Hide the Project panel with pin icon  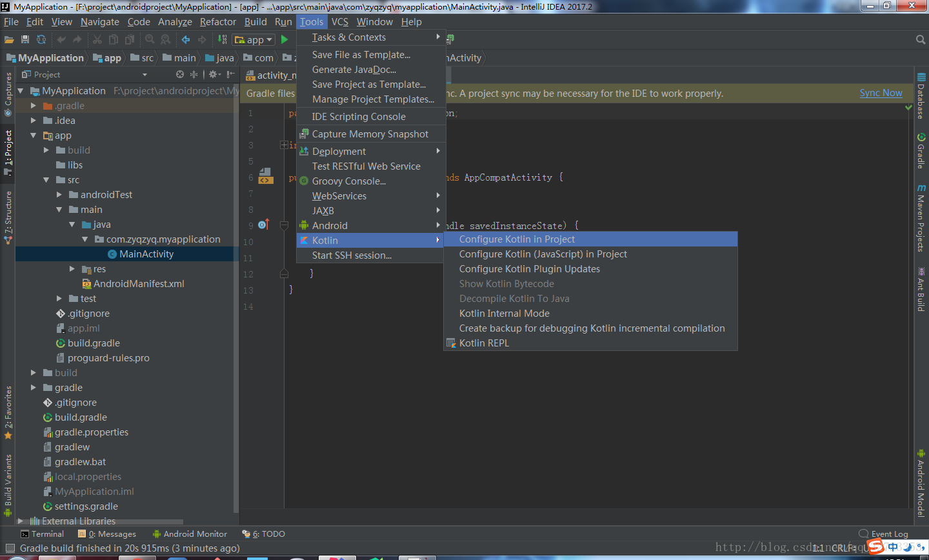230,75
